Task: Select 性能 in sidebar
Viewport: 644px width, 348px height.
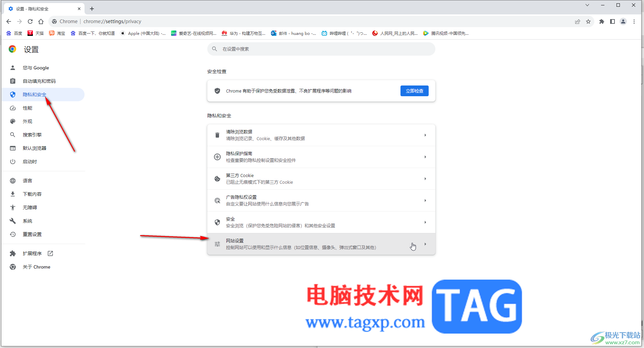Action: pos(43,108)
